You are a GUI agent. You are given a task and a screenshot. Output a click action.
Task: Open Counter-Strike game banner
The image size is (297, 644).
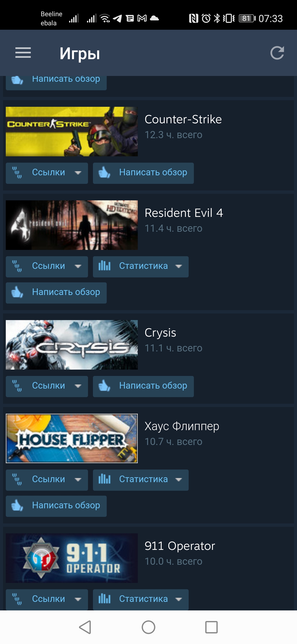72,132
